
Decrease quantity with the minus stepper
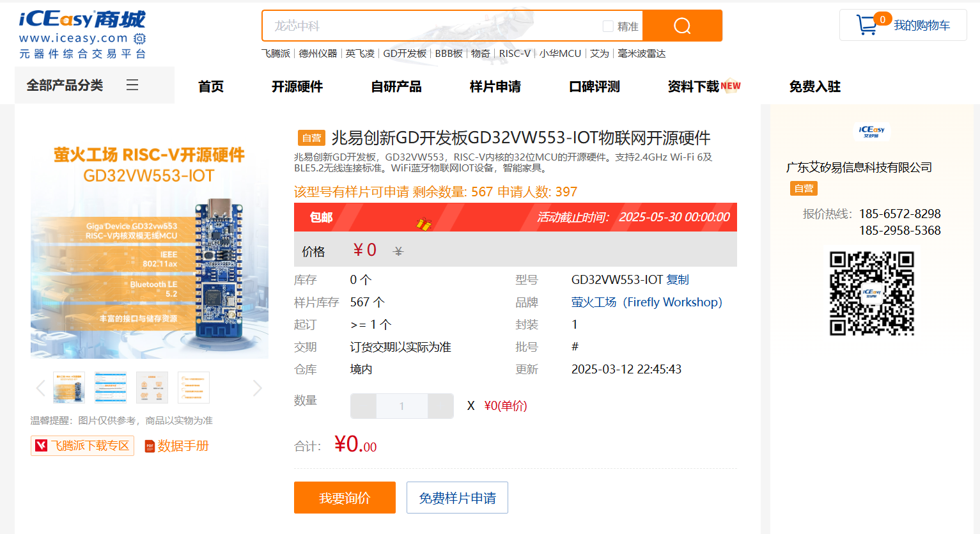tap(364, 406)
